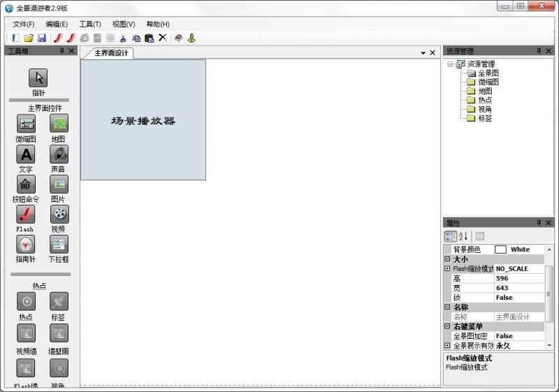Click the 宽 value field 643
559x392 pixels.
pyautogui.click(x=519, y=288)
